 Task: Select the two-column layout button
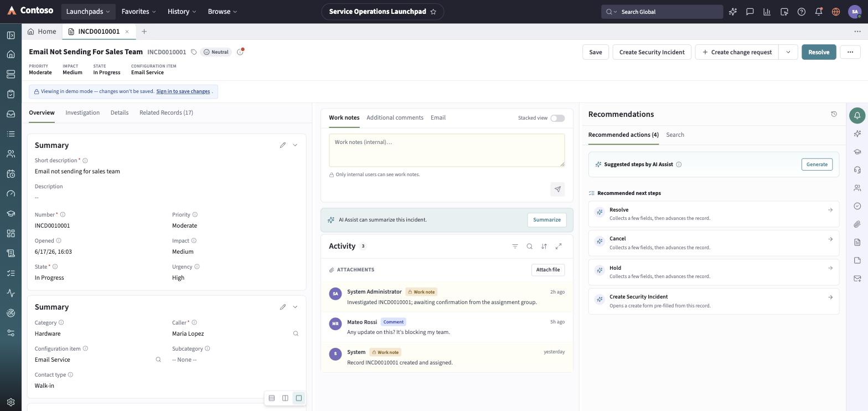coord(285,398)
